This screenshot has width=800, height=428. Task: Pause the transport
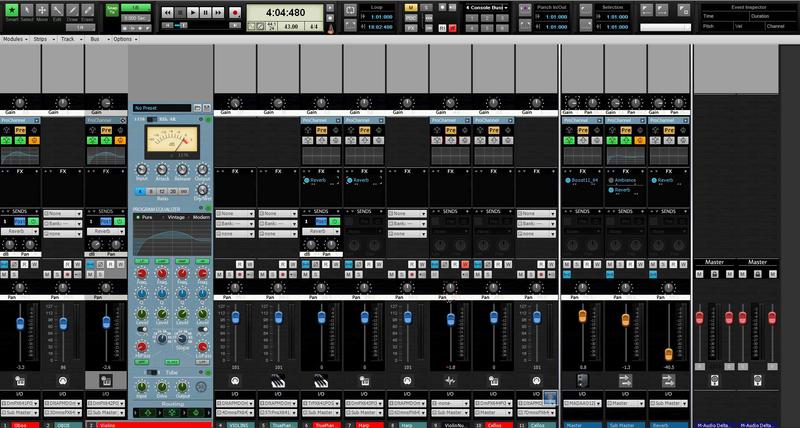coord(206,12)
